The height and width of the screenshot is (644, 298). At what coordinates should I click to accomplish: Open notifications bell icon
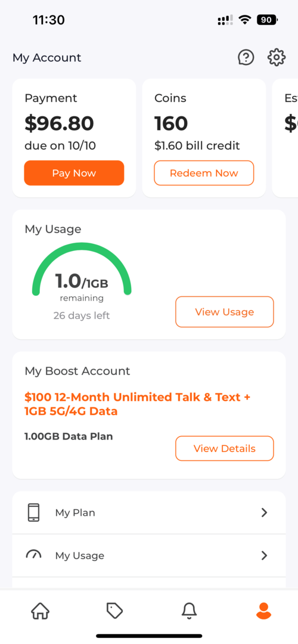tap(189, 611)
